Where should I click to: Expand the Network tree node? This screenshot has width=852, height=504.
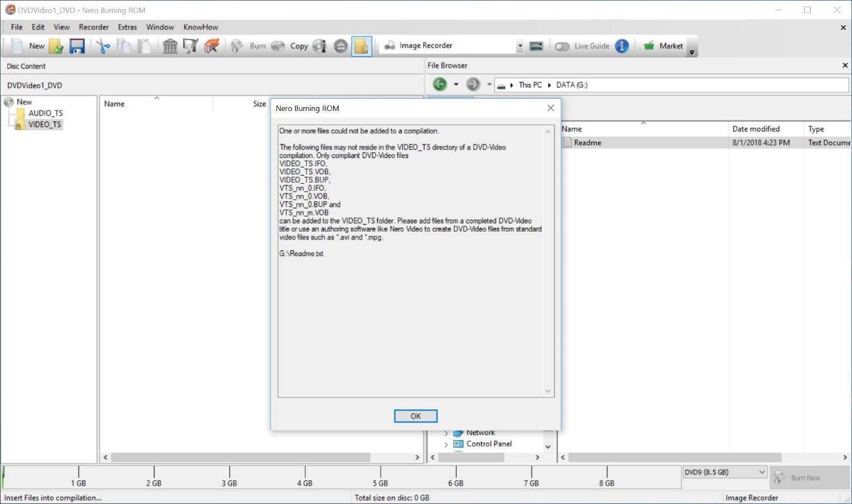pyautogui.click(x=446, y=433)
